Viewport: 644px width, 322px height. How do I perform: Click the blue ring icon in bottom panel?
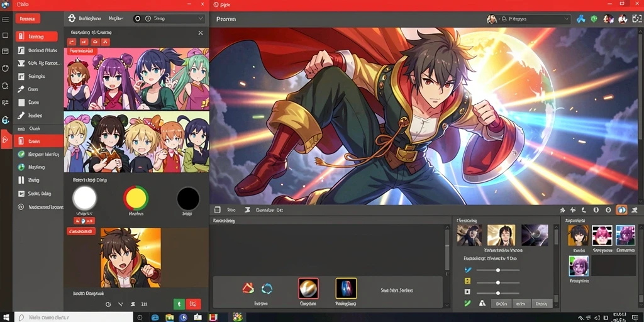(267, 288)
